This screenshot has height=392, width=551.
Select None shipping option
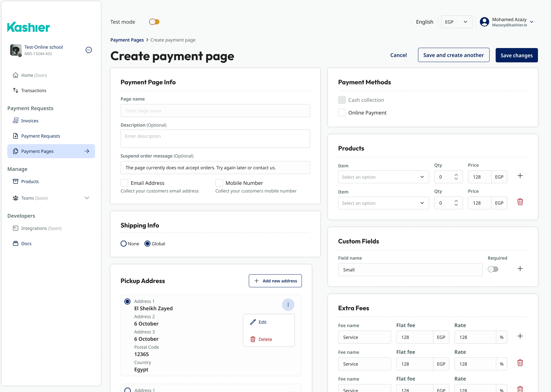[124, 244]
